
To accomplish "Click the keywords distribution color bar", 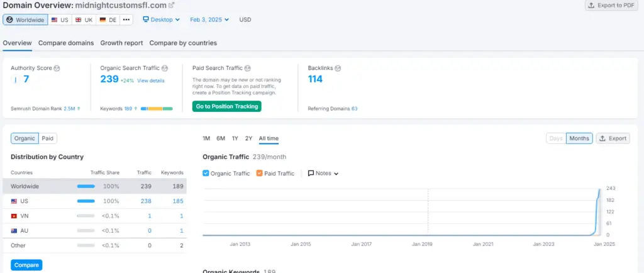I will pos(157,109).
